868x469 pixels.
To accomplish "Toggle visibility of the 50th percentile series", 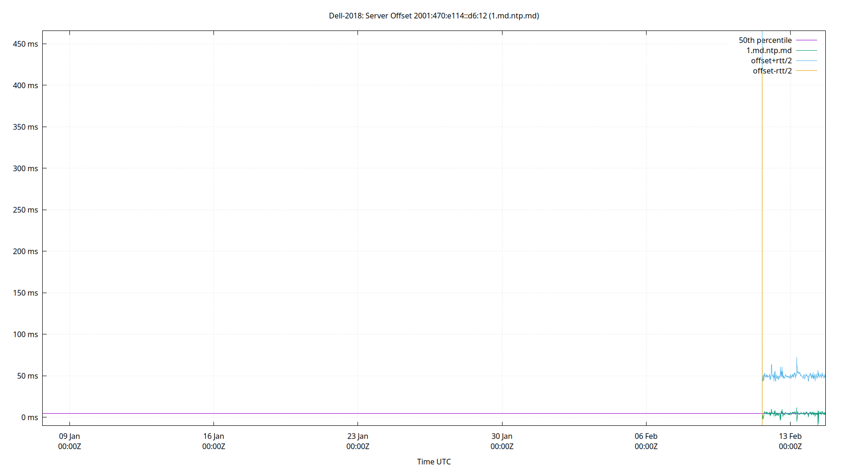I will pos(765,40).
